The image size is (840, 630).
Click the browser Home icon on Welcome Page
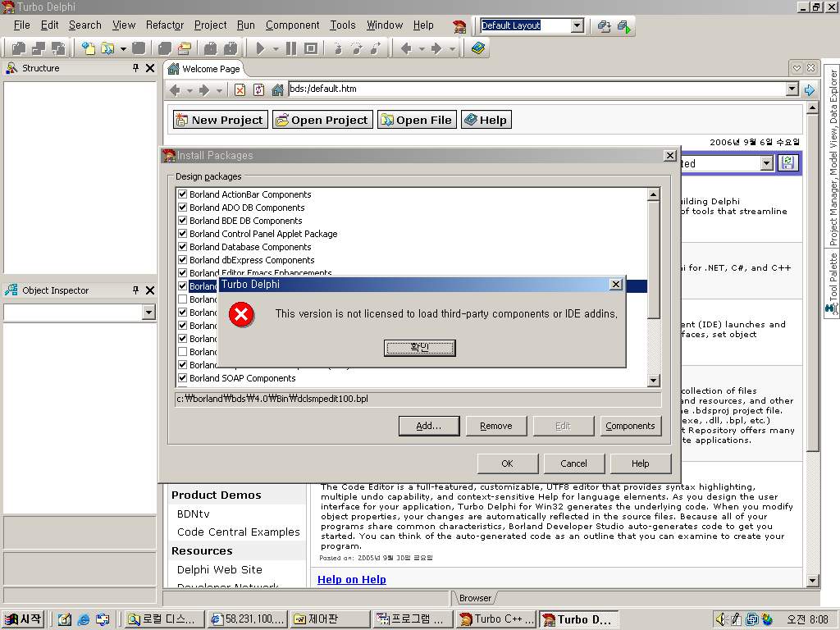278,90
